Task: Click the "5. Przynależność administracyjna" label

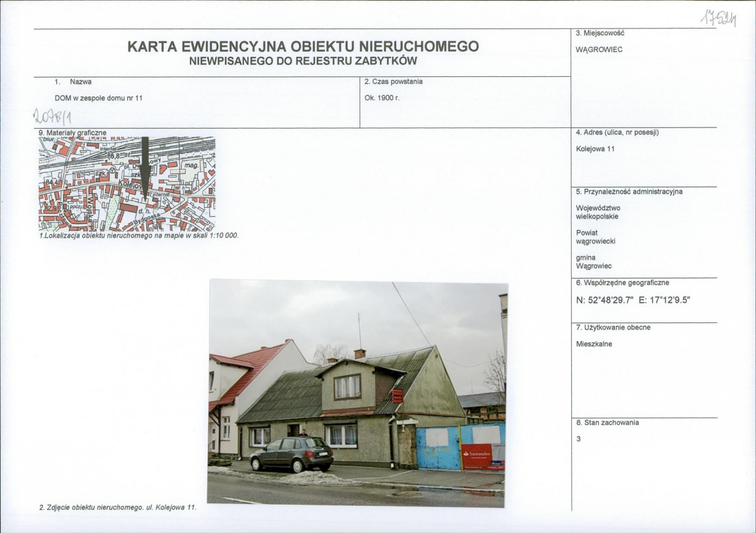Action: point(629,192)
